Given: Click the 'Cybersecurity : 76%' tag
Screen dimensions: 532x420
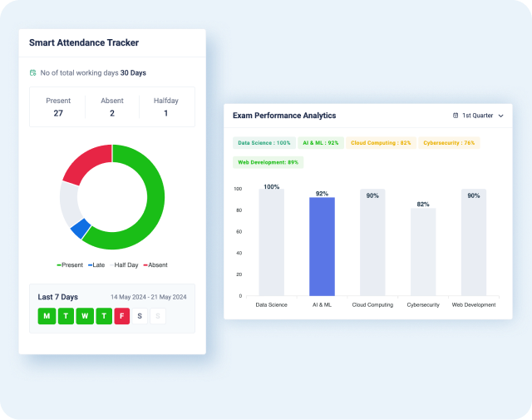Looking at the screenshot, I should pyautogui.click(x=449, y=143).
